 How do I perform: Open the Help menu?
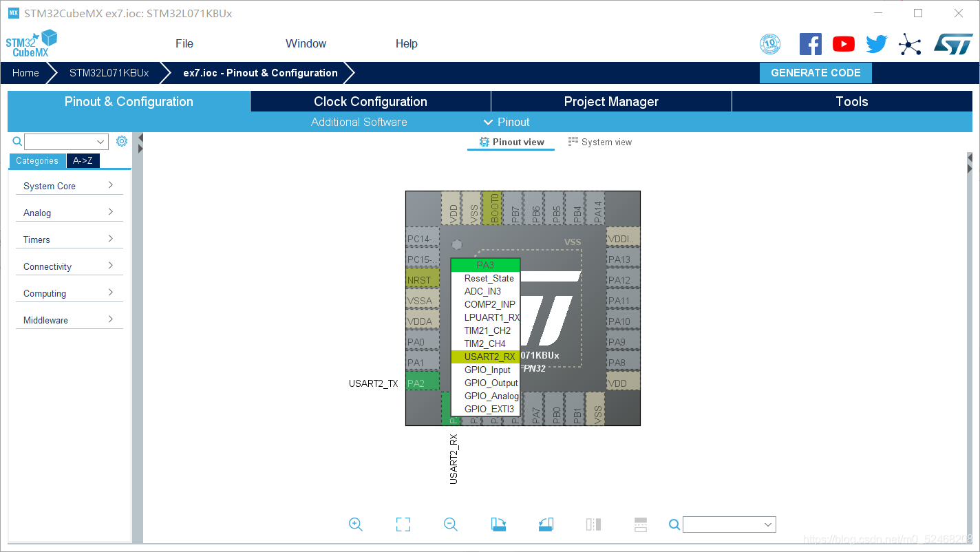[x=407, y=43]
